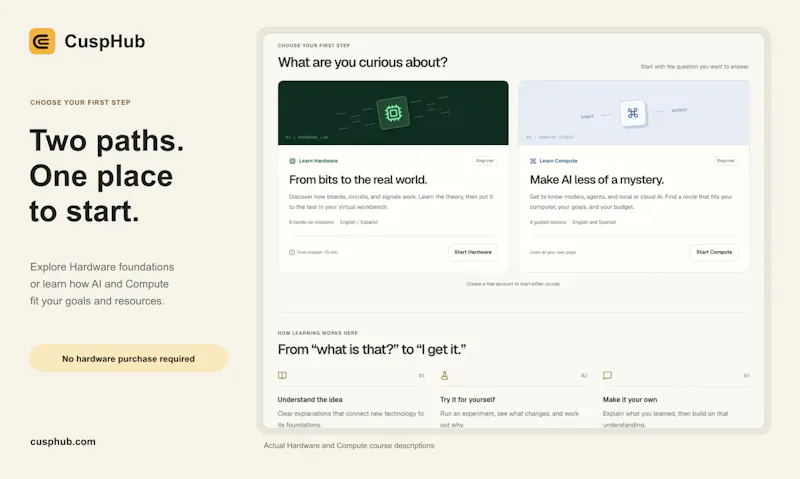Click the open book icon above Understand the idea
This screenshot has height=479, width=800.
[282, 375]
